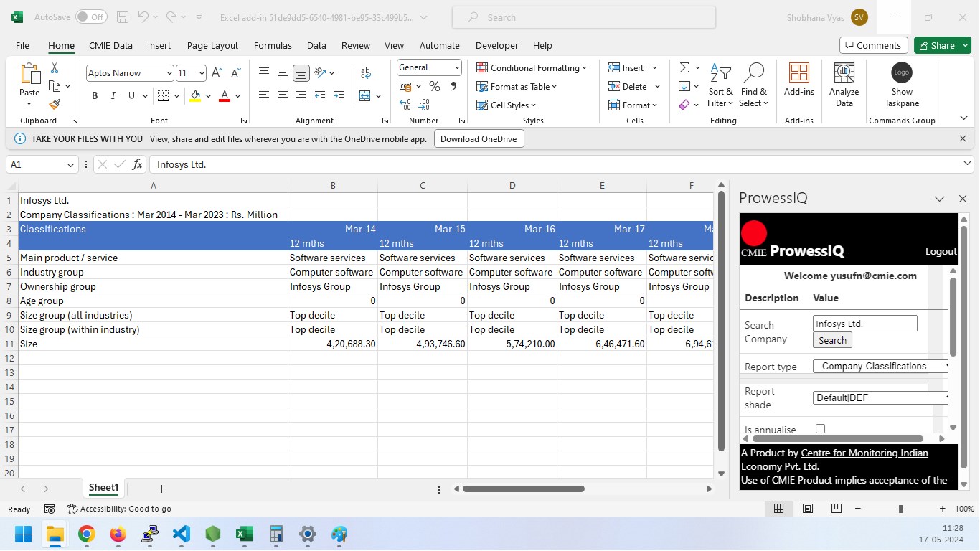Viewport: 980px width, 551px height.
Task: Click the ProwessIQ Search button
Action: 832,340
